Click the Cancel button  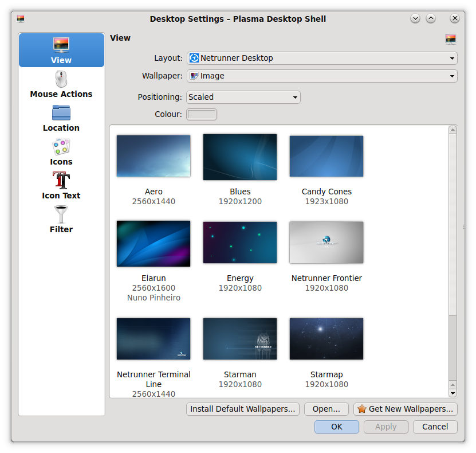pos(435,427)
